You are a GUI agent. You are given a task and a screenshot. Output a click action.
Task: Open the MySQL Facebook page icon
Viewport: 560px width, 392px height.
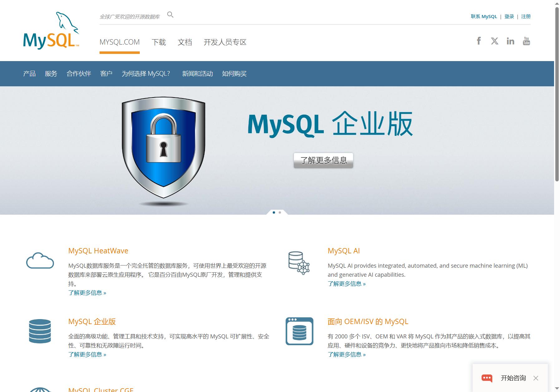(x=479, y=41)
